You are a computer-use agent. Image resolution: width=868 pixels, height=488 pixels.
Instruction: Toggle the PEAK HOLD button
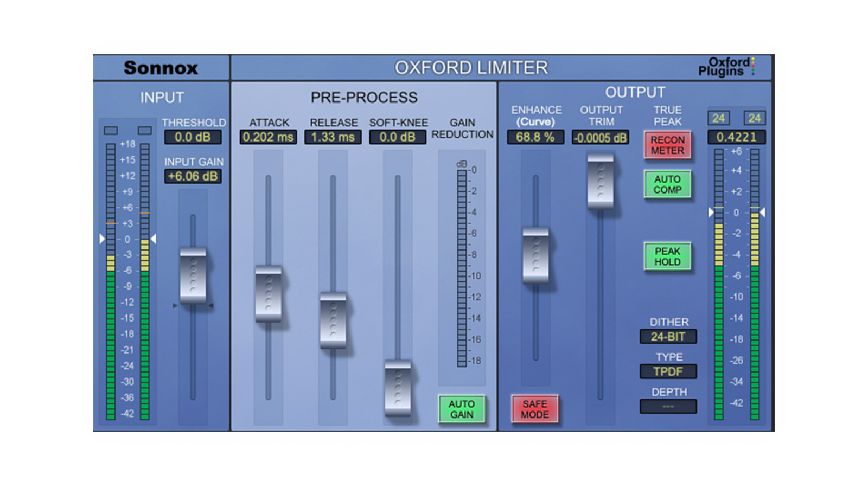pos(667,256)
